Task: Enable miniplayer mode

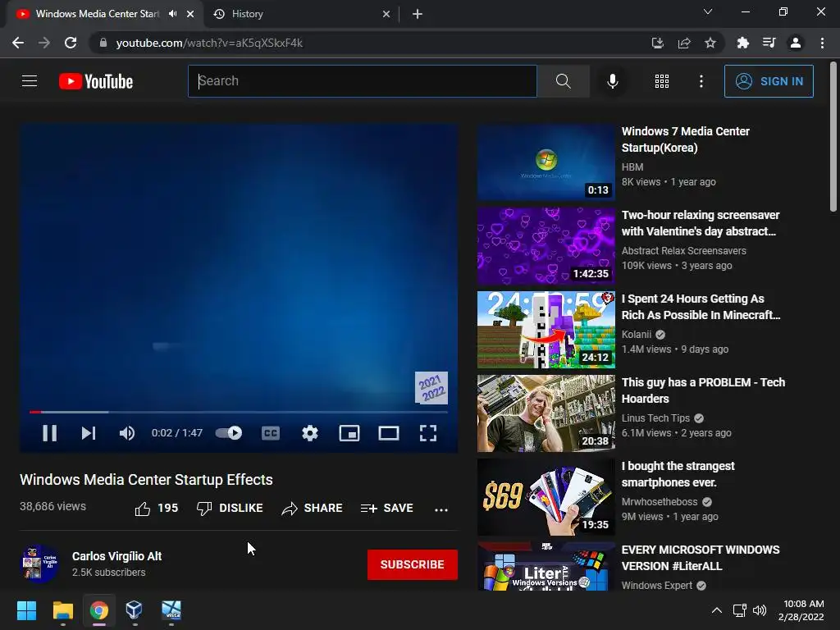Action: [x=349, y=433]
